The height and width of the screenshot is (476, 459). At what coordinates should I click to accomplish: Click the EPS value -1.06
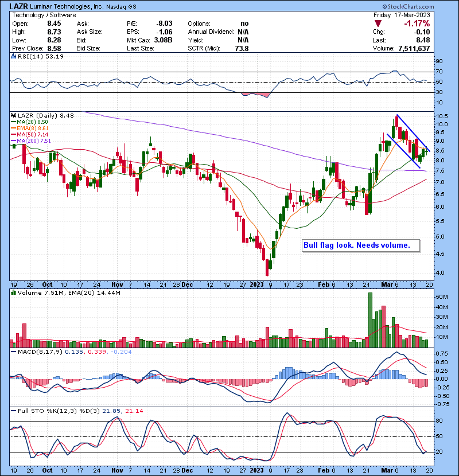164,32
